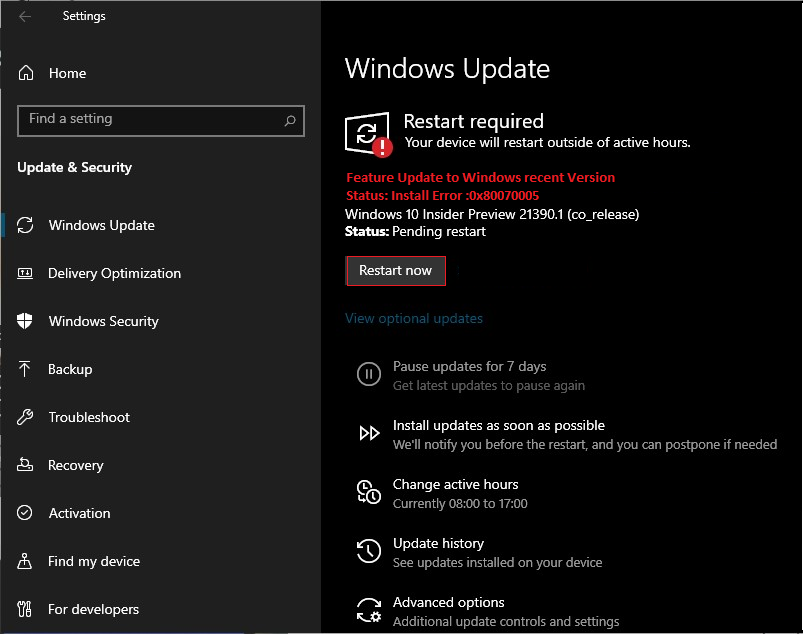This screenshot has height=634, width=803.
Task: Open the Backup section
Action: (70, 369)
